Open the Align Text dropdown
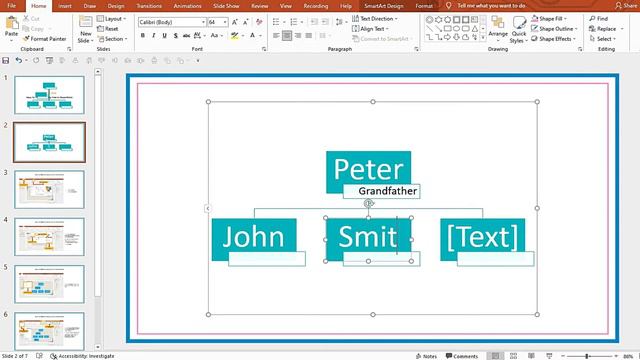640x360 pixels. tap(370, 29)
